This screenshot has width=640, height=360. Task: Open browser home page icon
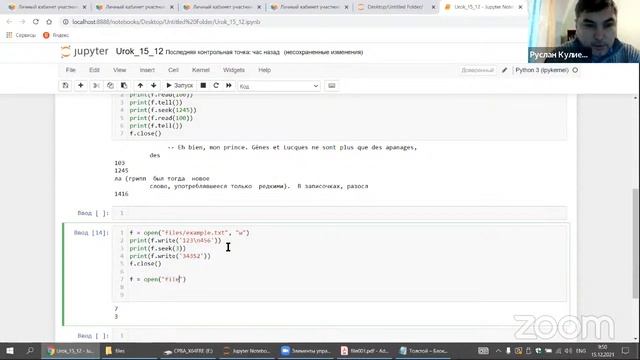[49, 22]
